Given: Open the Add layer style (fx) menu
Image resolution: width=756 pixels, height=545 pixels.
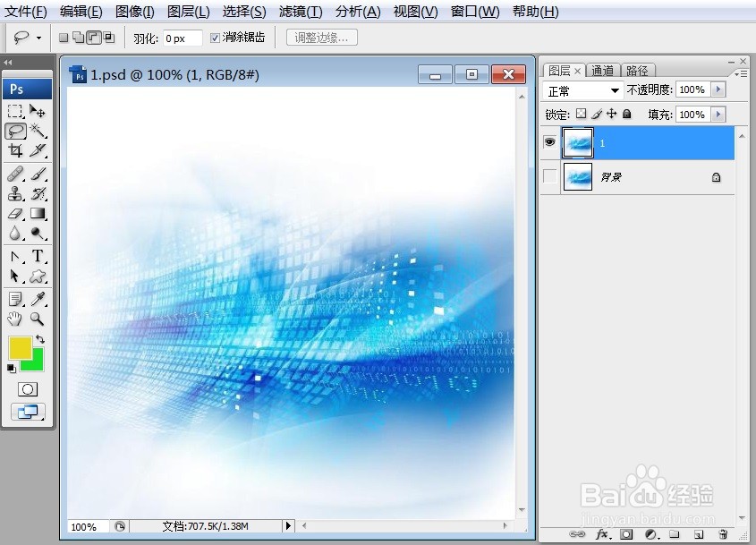Looking at the screenshot, I should click(x=601, y=533).
